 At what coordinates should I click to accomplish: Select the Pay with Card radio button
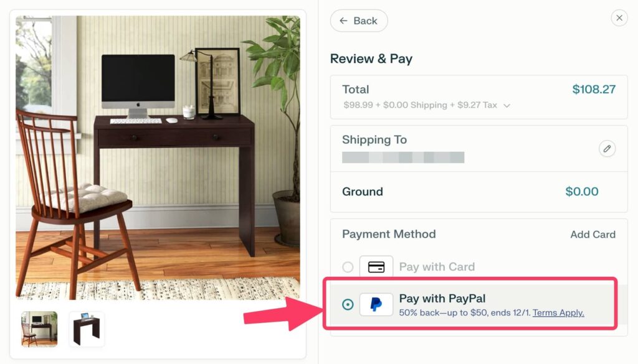click(348, 267)
